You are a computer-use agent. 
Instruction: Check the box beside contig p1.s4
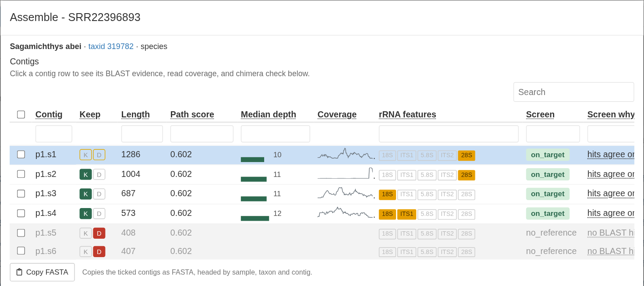click(x=21, y=213)
